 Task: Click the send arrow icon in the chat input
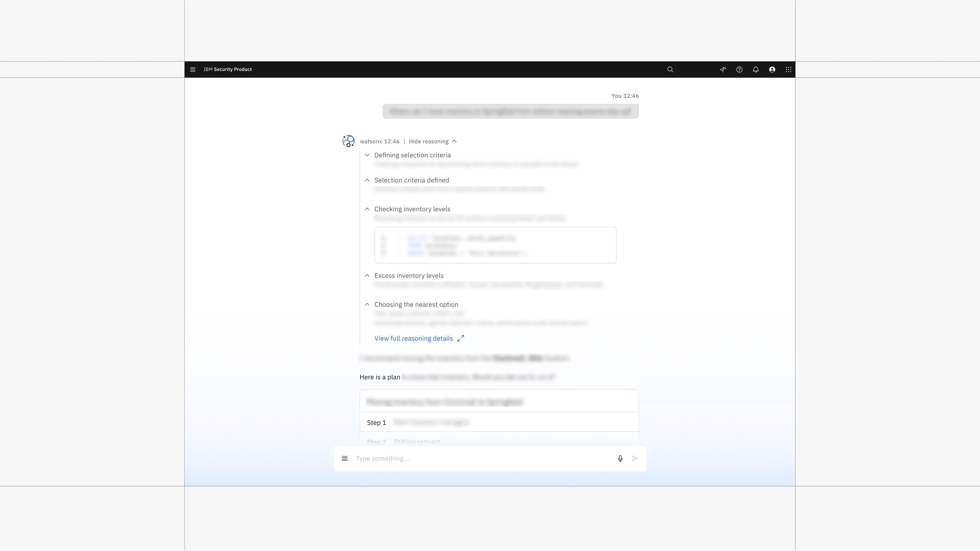[x=635, y=459]
